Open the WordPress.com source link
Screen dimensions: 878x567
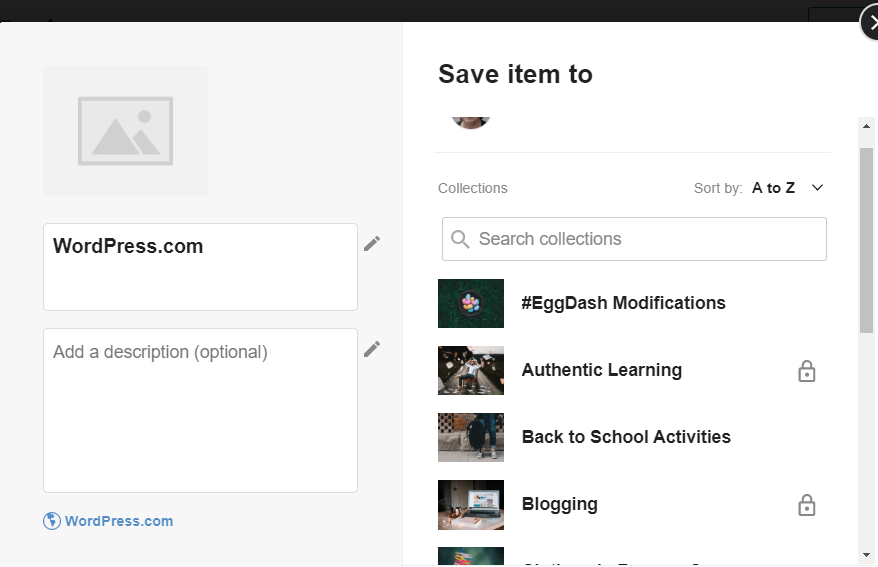(118, 521)
